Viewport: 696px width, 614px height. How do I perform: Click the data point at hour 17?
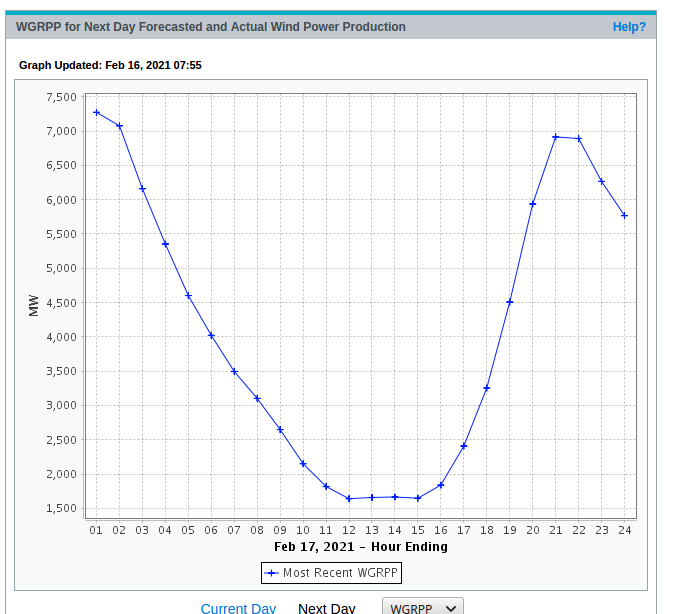[464, 446]
